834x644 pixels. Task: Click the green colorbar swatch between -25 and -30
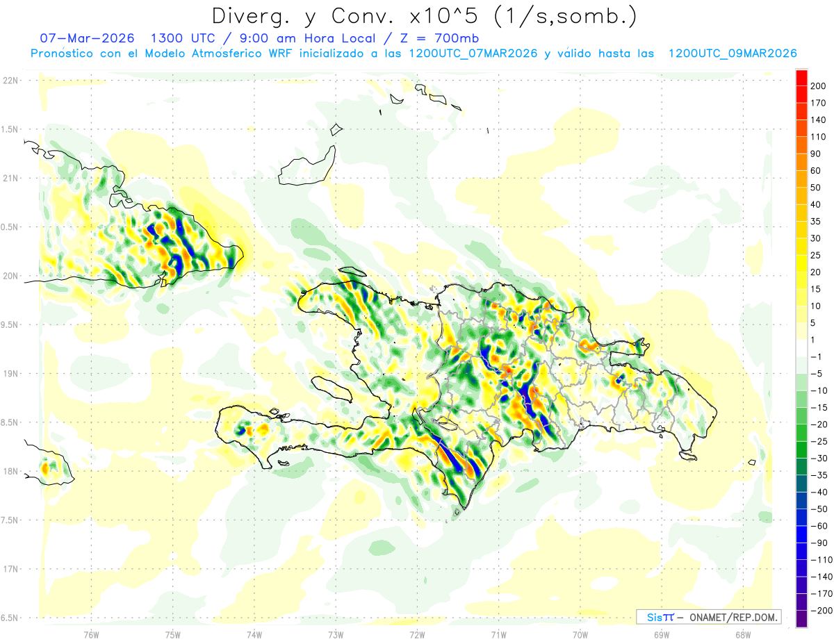click(801, 449)
